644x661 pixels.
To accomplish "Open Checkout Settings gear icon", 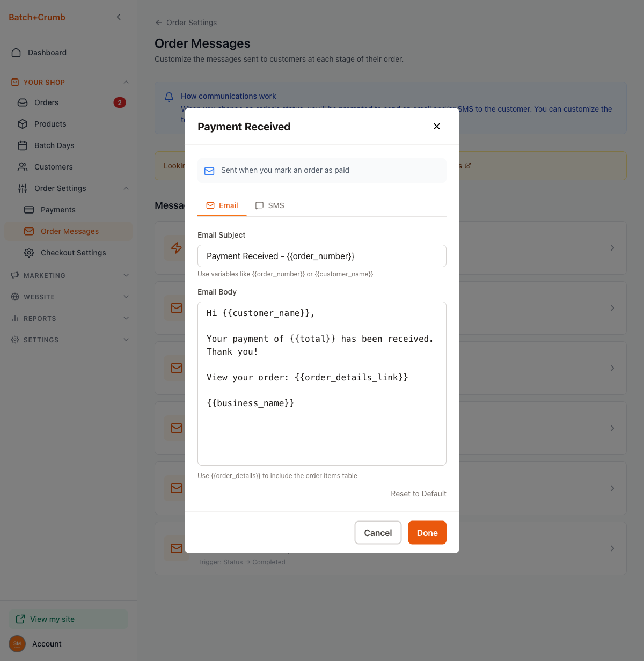I will [29, 253].
